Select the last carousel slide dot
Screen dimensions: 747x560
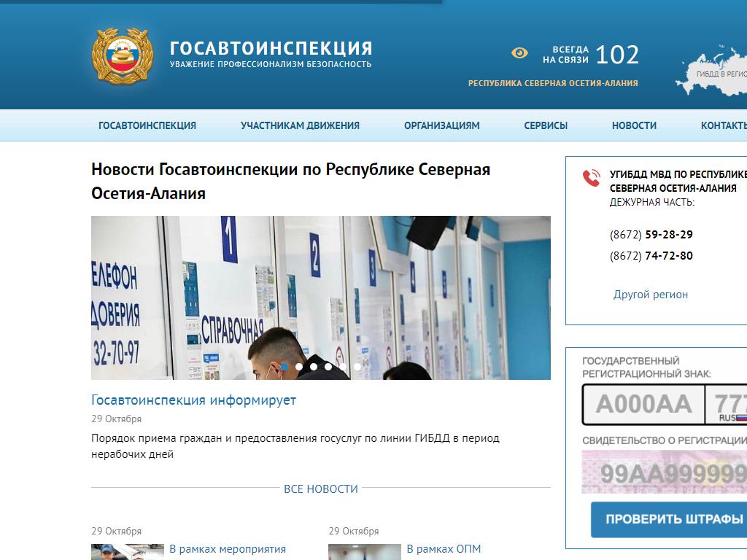click(357, 367)
